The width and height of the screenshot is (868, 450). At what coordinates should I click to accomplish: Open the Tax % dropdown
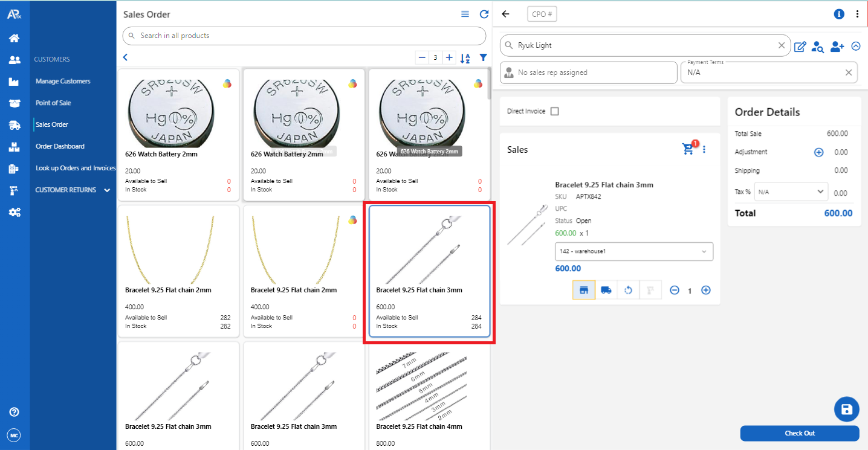(791, 191)
